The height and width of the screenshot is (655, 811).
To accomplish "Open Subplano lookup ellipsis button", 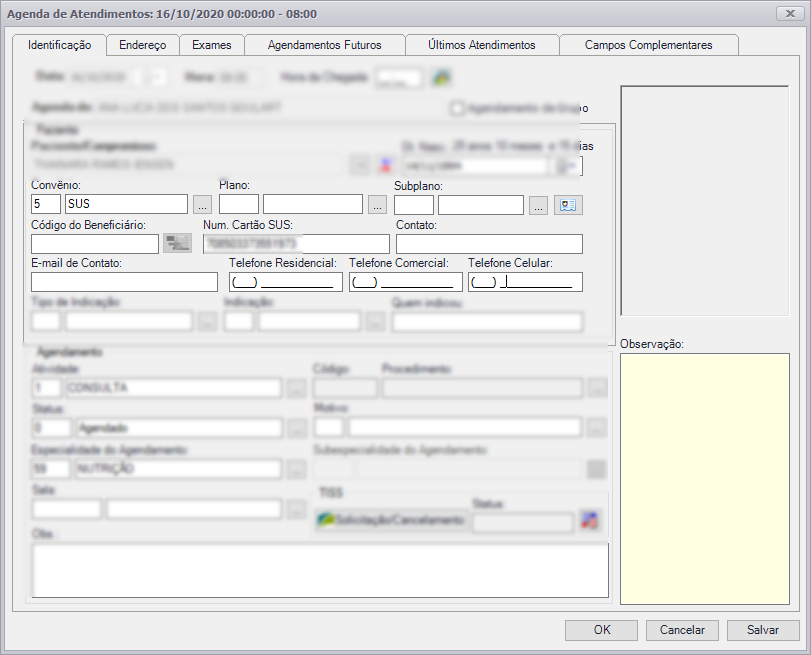I will click(x=538, y=205).
